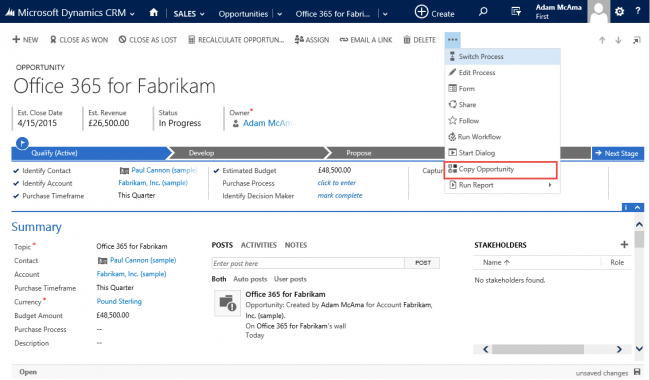650x380 pixels.
Task: Switch to the NOTES tab
Action: 296,245
